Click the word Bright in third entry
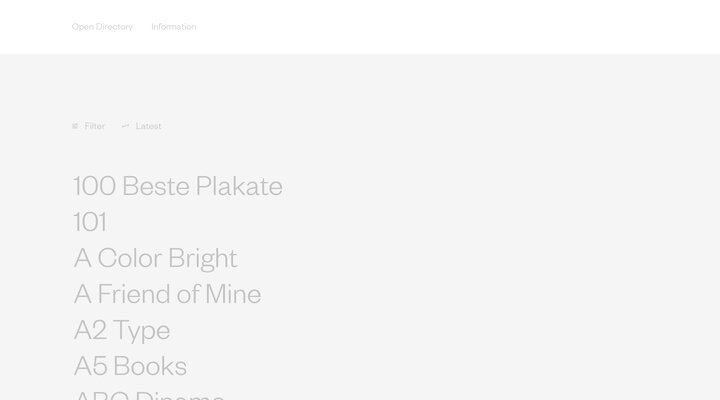The image size is (720, 400). tap(203, 258)
